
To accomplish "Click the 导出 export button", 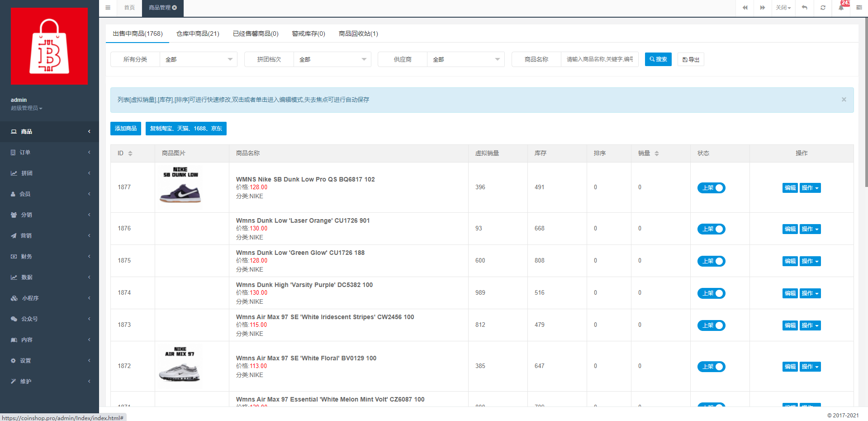I will click(691, 59).
